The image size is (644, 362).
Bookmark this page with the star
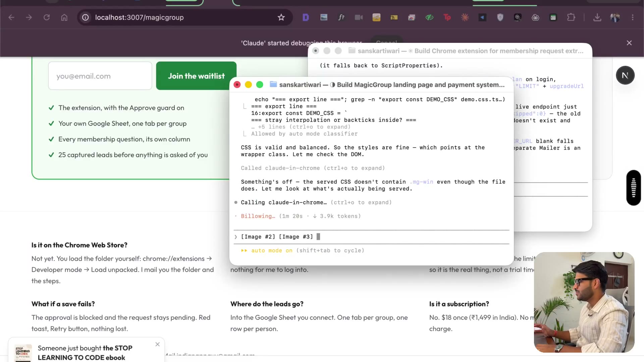pyautogui.click(x=281, y=17)
